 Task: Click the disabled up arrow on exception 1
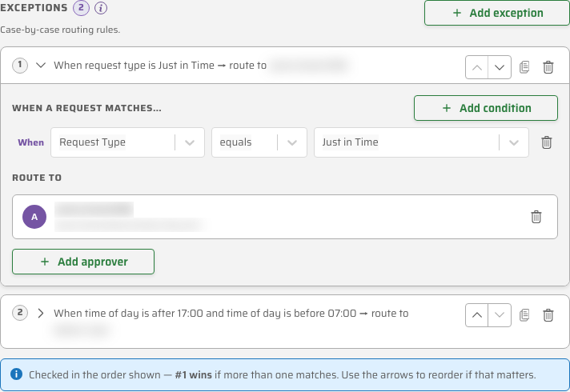(x=476, y=67)
